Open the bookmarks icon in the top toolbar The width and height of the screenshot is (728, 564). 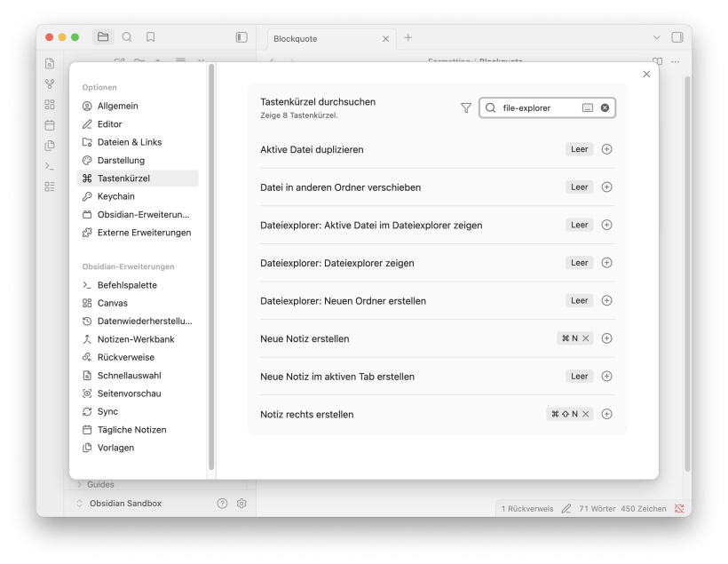pyautogui.click(x=150, y=37)
